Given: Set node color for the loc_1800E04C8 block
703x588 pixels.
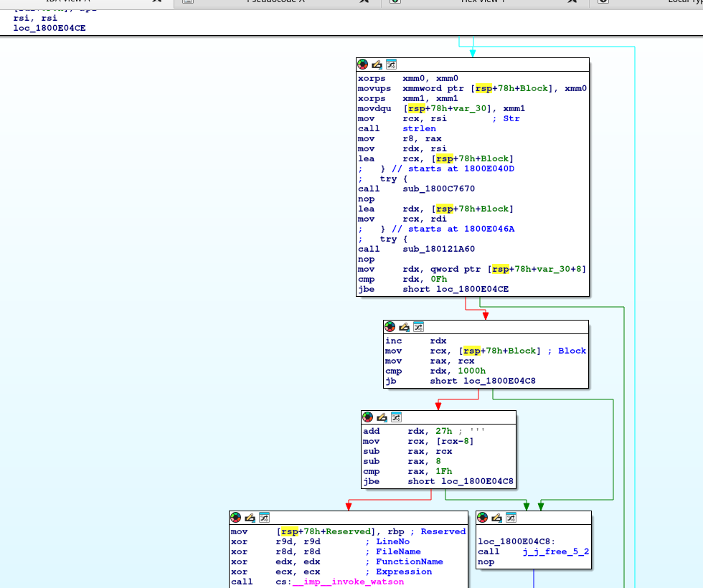Looking at the screenshot, I should tap(482, 517).
